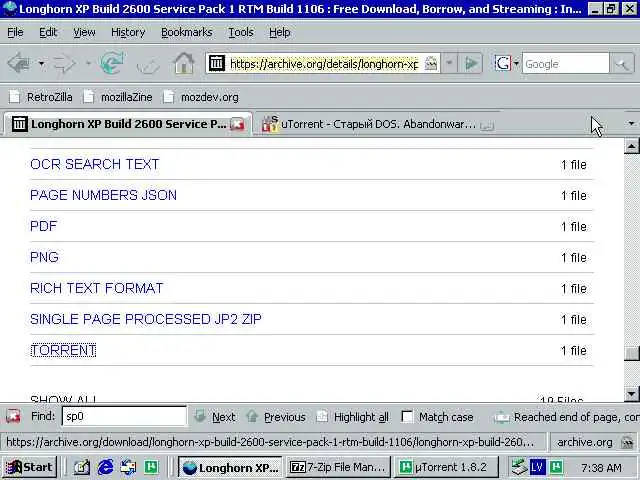Open the RICH TEXT FORMAT download link

click(97, 288)
